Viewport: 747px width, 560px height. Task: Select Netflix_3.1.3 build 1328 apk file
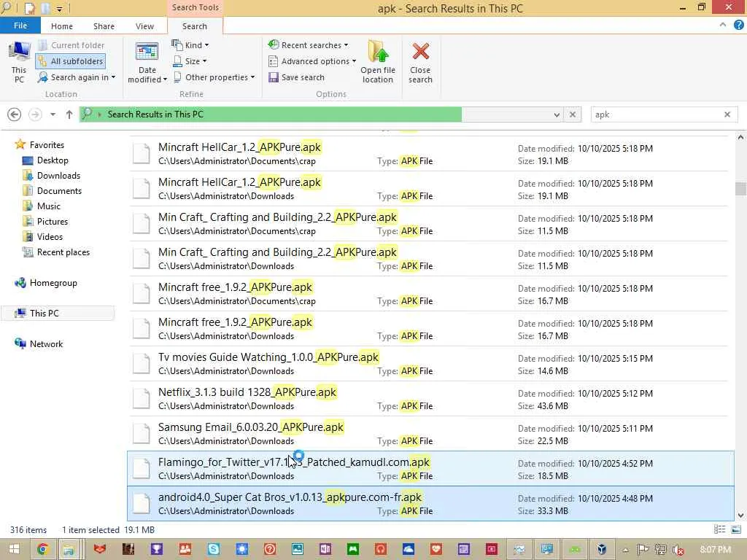pyautogui.click(x=429, y=399)
